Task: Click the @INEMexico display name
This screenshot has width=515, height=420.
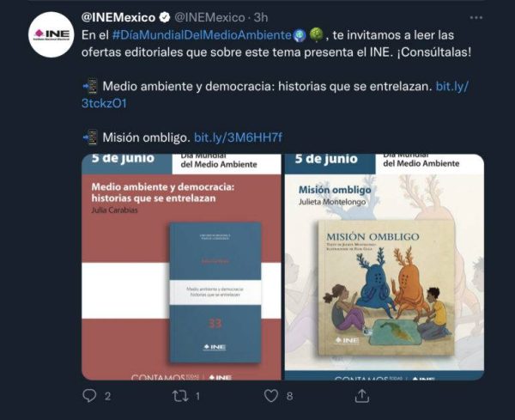Action: tap(118, 17)
